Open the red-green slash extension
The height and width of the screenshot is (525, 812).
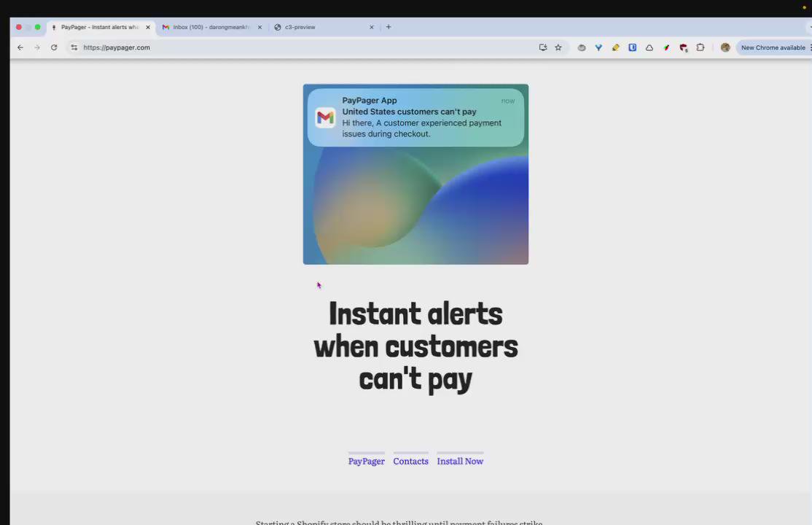click(666, 47)
